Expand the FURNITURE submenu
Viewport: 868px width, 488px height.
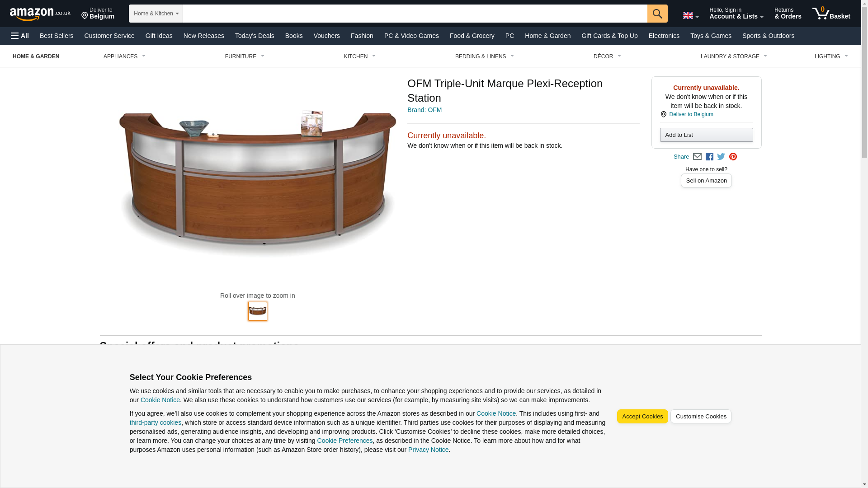(x=245, y=56)
